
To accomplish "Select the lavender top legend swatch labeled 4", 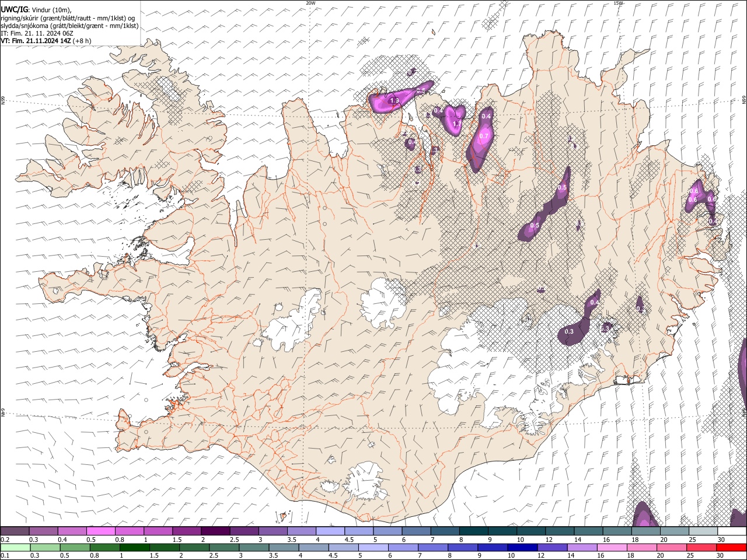I will tap(330, 531).
